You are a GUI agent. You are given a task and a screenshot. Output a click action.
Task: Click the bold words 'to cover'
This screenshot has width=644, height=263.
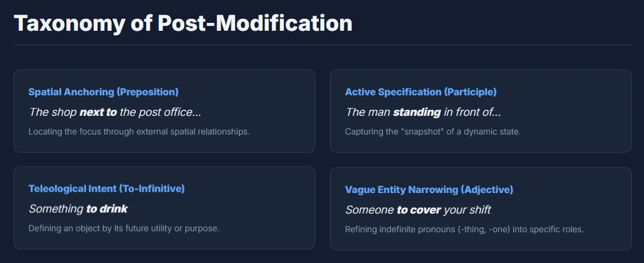click(x=419, y=210)
